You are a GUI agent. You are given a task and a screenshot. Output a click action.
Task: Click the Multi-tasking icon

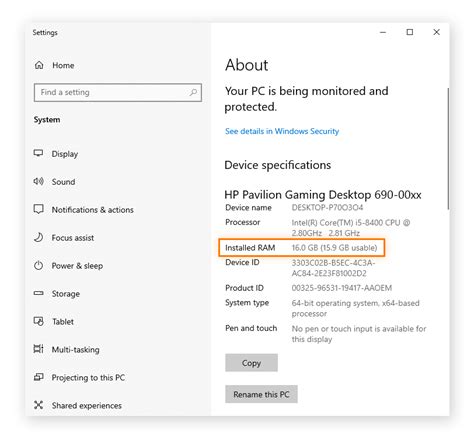38,349
